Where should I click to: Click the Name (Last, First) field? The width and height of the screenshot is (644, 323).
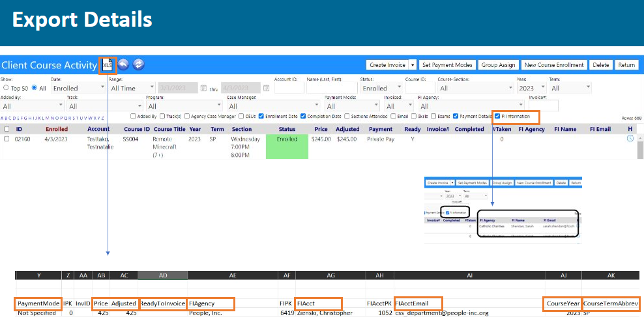click(332, 88)
